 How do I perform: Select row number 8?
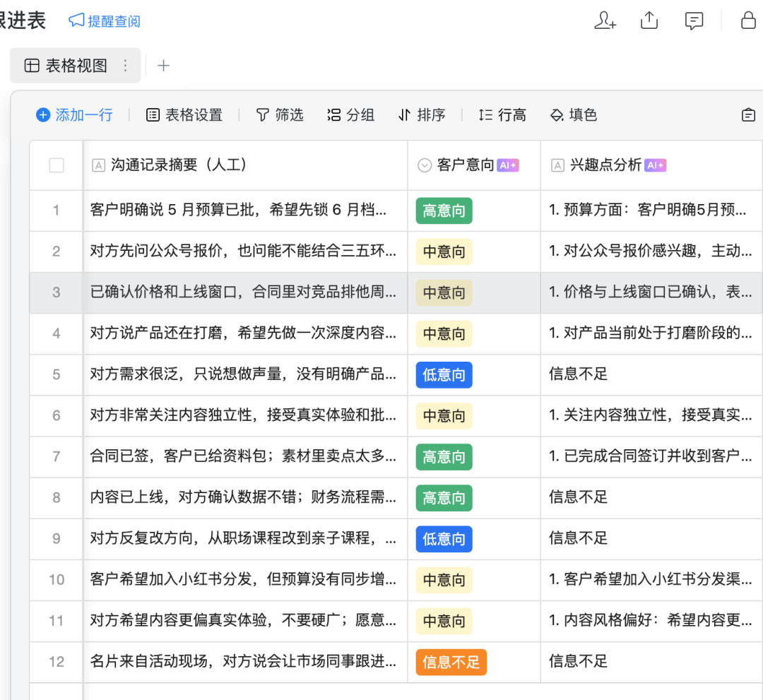point(57,498)
